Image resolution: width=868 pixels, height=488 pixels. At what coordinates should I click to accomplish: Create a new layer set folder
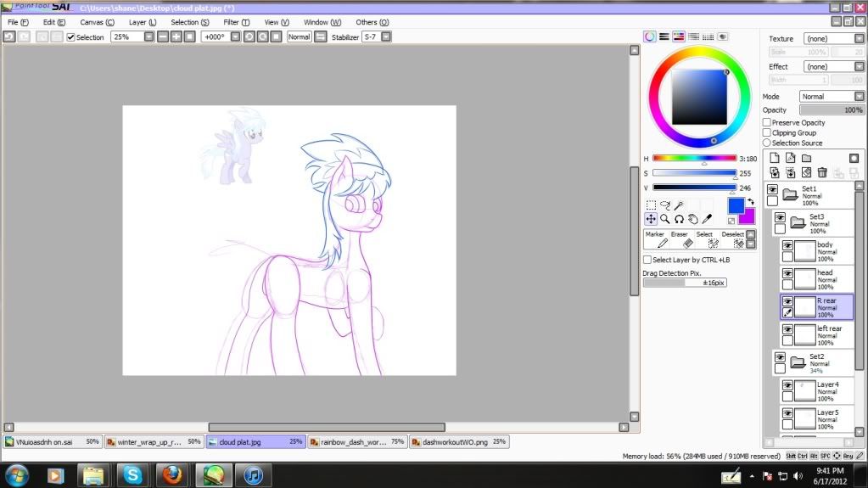pyautogui.click(x=807, y=158)
